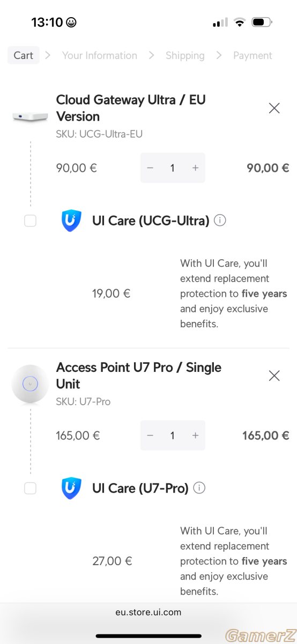Tap the eu.store.ui.com address bar
The height and width of the screenshot is (644, 297).
click(148, 612)
